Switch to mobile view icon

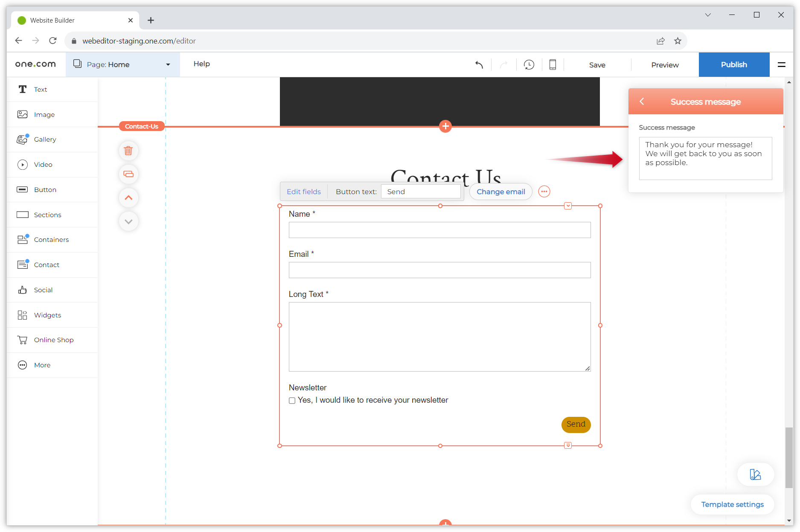pyautogui.click(x=553, y=65)
